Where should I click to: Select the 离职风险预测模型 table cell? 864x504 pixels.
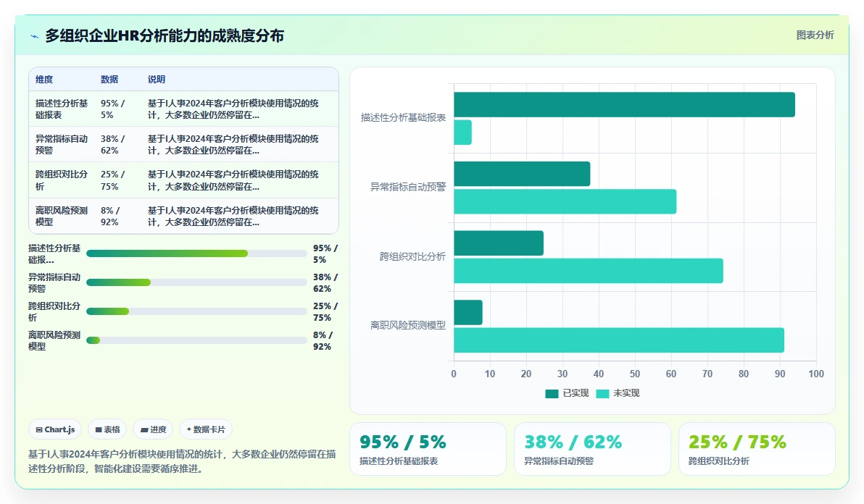[62, 217]
